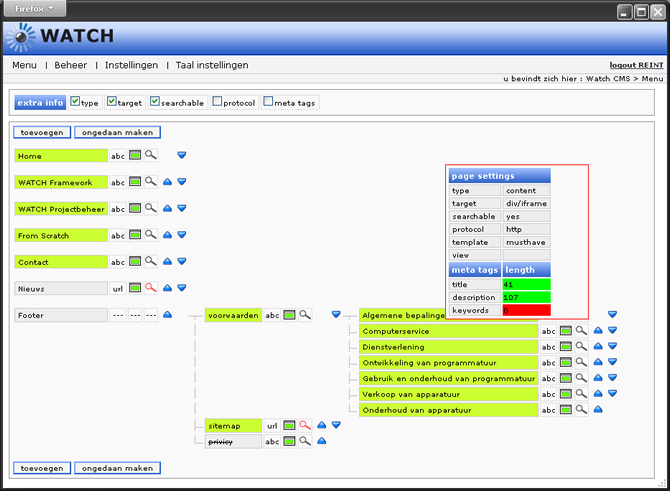Open the page icon for WATCH Framework
The width and height of the screenshot is (670, 491).
135,182
